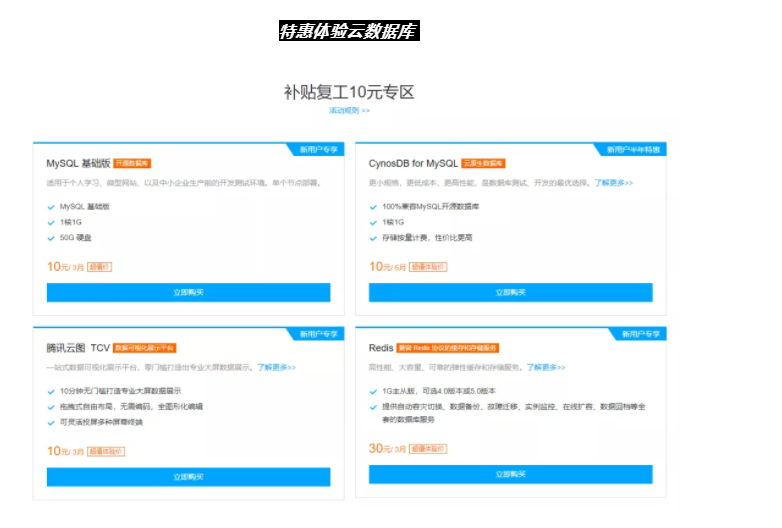This screenshot has height=528, width=782.
Task: Click the 1G主从版，可选4.0版本或5.0版本 text
Action: pos(439,391)
